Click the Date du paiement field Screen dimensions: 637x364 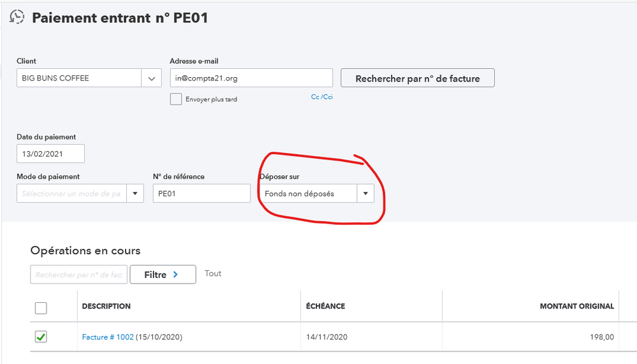coord(50,154)
